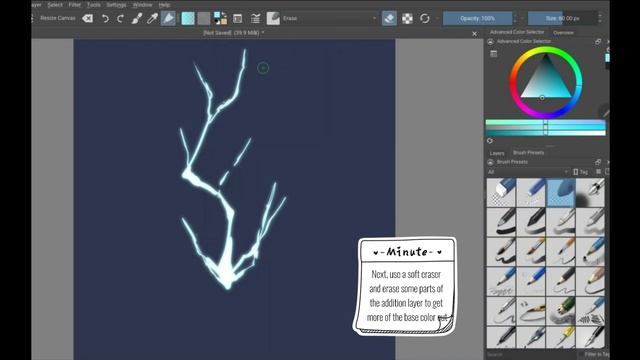Image resolution: width=640 pixels, height=360 pixels.
Task: Switch to the Advanced Color Selector tab
Action: (x=517, y=32)
